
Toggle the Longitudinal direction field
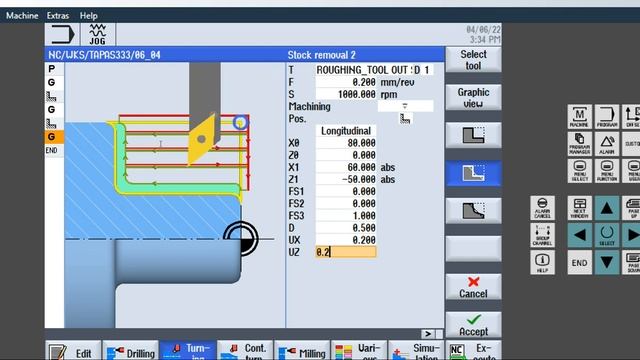tap(346, 131)
